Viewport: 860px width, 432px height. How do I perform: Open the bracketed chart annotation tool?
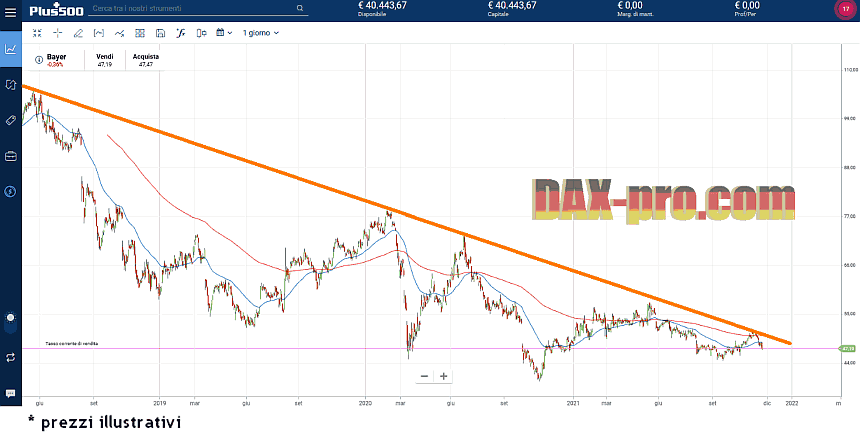[x=99, y=33]
